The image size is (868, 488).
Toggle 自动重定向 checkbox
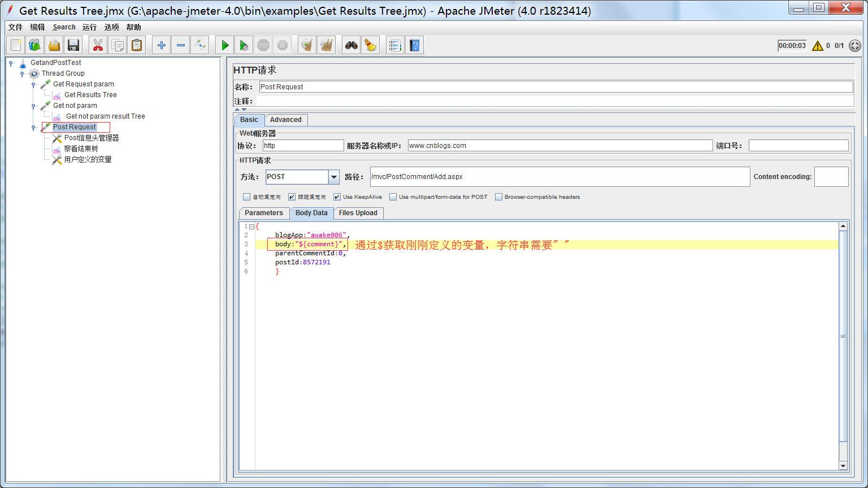246,197
